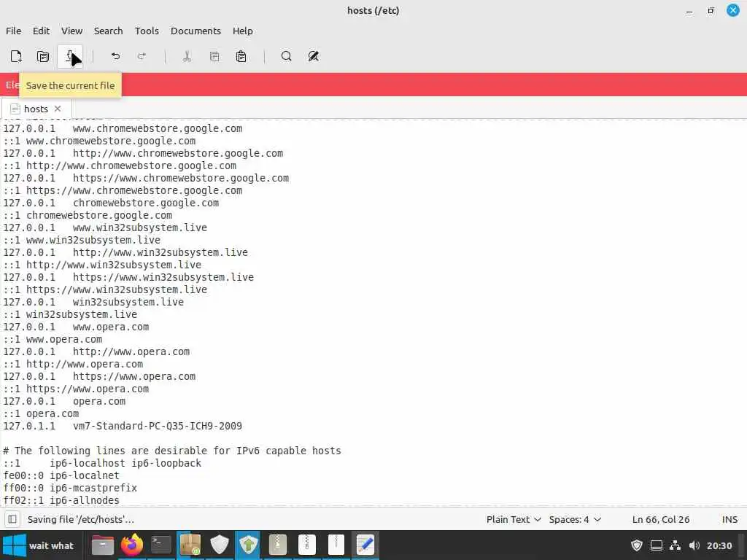747x560 pixels.
Task: Click line '::1 www.win32subsystem.live'
Action: 82,241
